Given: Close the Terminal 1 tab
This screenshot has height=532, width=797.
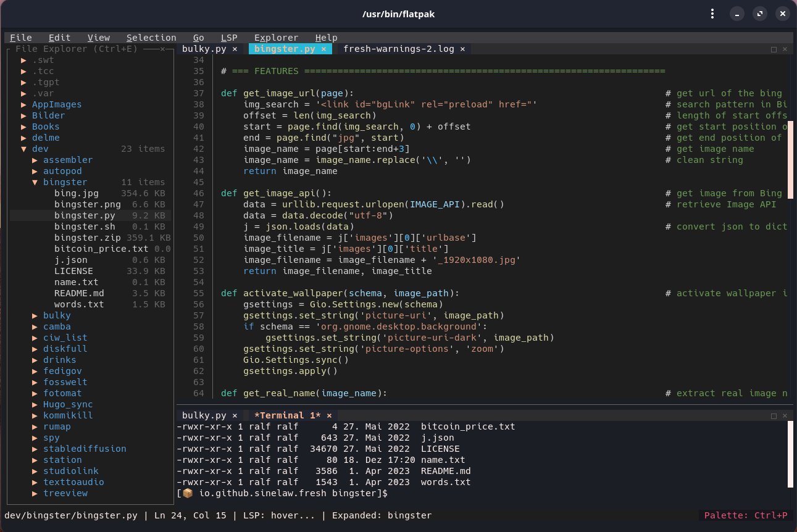Looking at the screenshot, I should [329, 415].
